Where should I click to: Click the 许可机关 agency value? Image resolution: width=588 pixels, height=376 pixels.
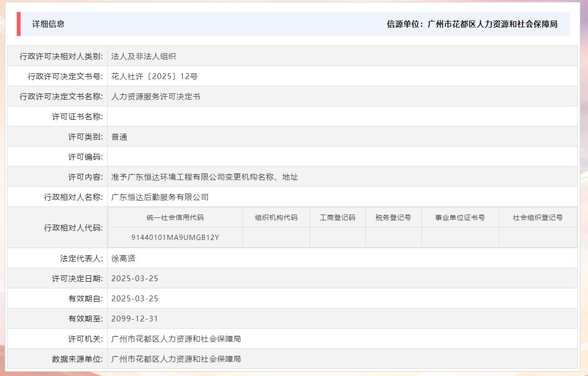pyautogui.click(x=176, y=339)
